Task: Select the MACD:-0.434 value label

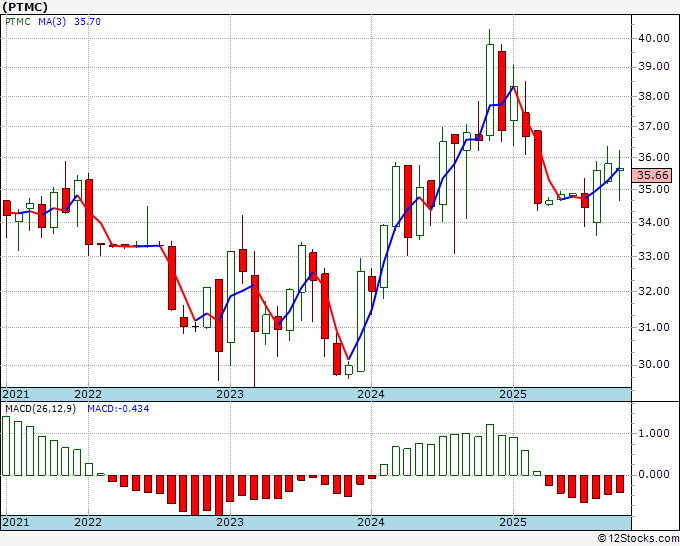Action: tap(115, 410)
